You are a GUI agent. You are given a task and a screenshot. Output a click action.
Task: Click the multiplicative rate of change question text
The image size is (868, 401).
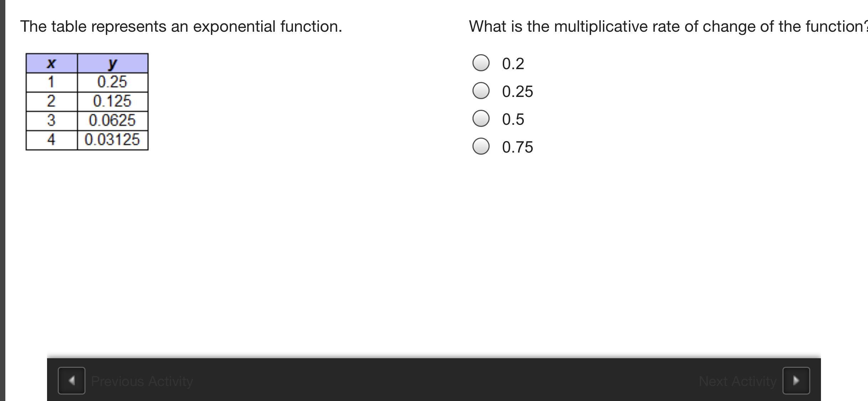[666, 26]
